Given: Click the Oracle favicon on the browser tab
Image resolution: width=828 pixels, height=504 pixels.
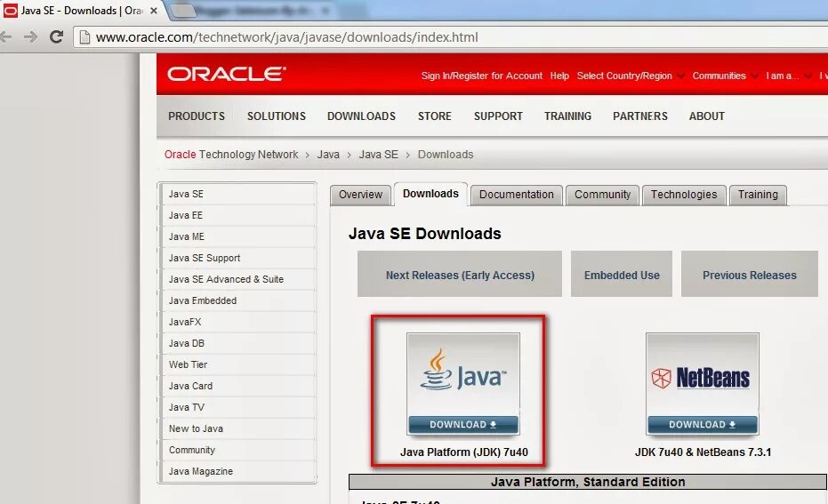Looking at the screenshot, I should (10, 11).
